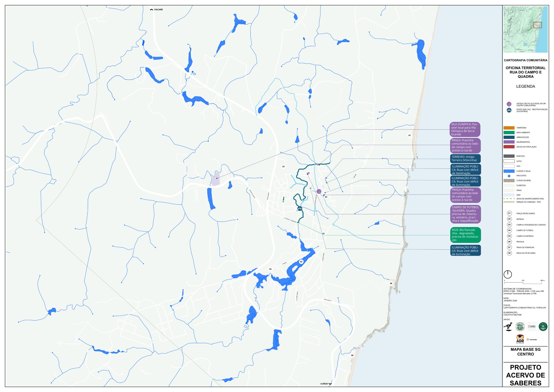Click the Terreiro Antigo (Vitorinha) callout
The image size is (554, 392).
click(465, 158)
